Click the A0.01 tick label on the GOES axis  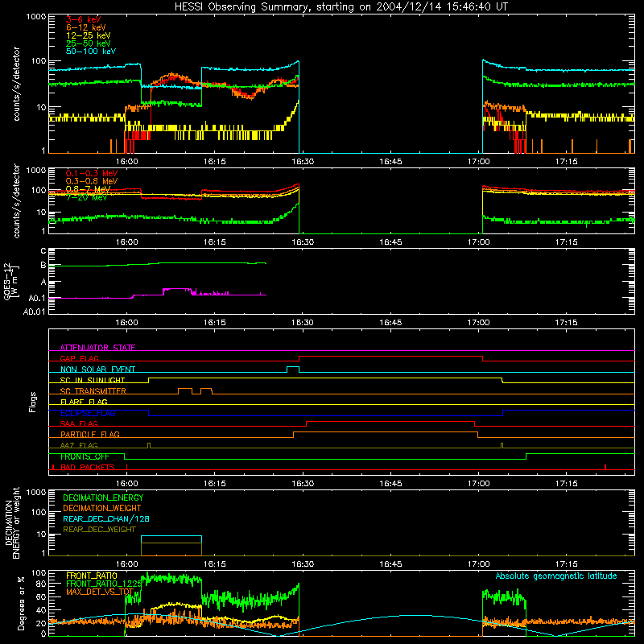34,312
